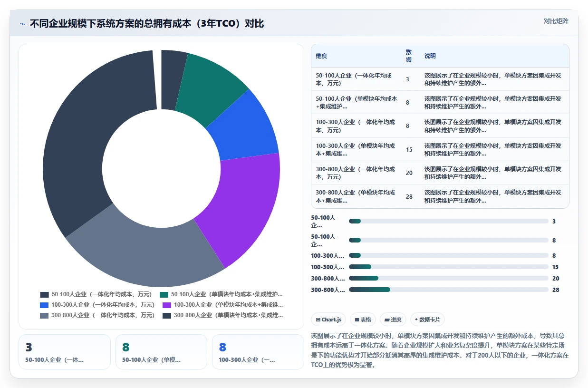Toggle blue legend swatch 100-300人企业 一体化

45,305
